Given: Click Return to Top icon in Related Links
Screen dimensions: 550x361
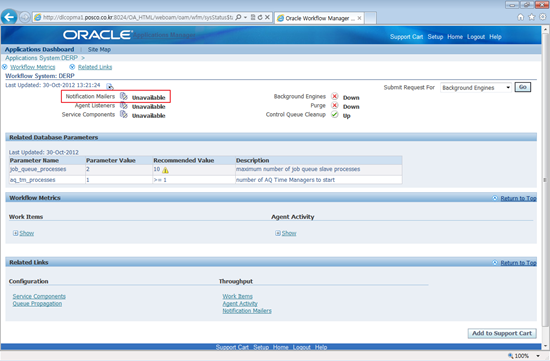Looking at the screenshot, I should click(495, 263).
